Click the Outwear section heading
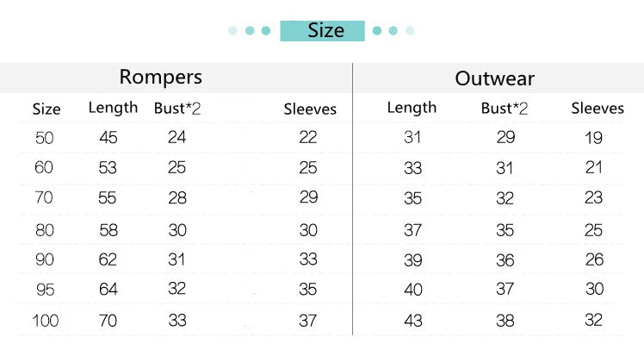This screenshot has height=350, width=644. (x=495, y=78)
